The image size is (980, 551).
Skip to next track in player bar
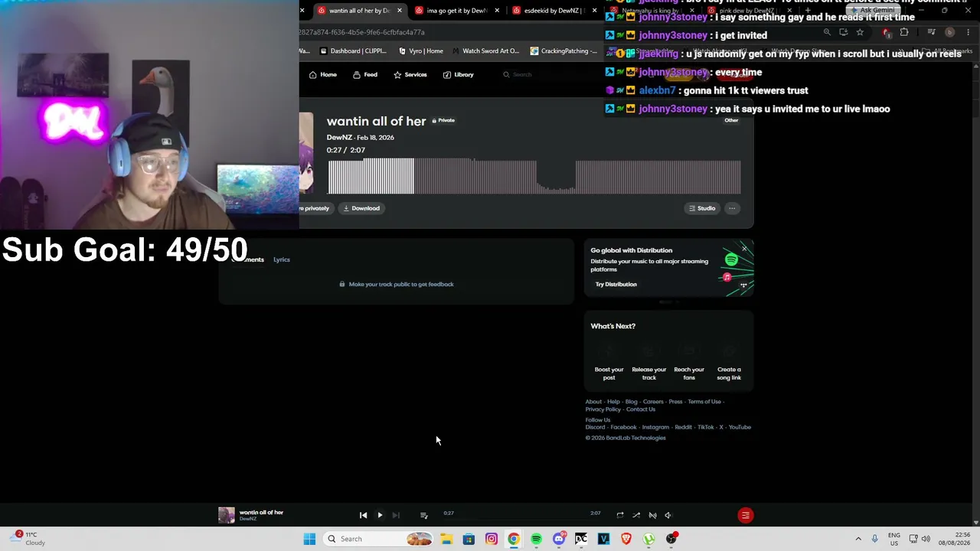click(x=396, y=515)
